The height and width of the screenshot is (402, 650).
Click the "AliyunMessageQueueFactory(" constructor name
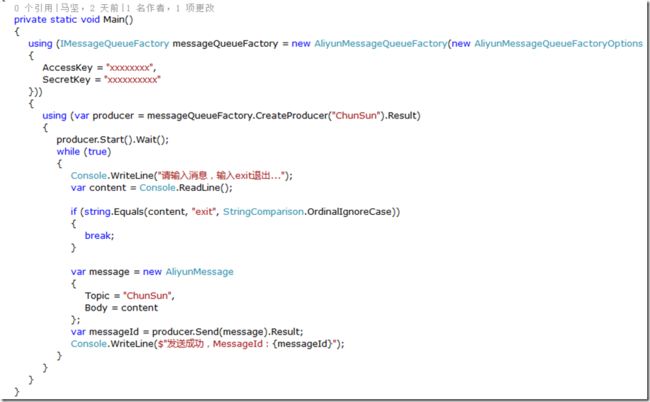382,44
